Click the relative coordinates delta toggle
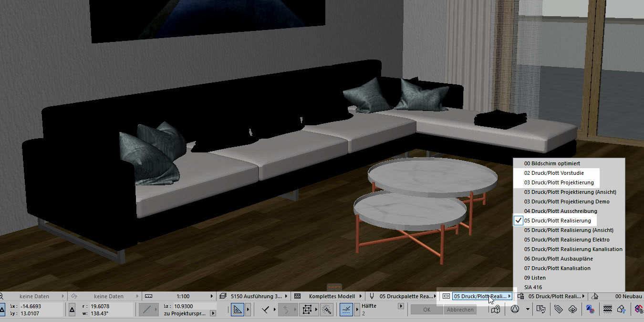 [x=72, y=310]
